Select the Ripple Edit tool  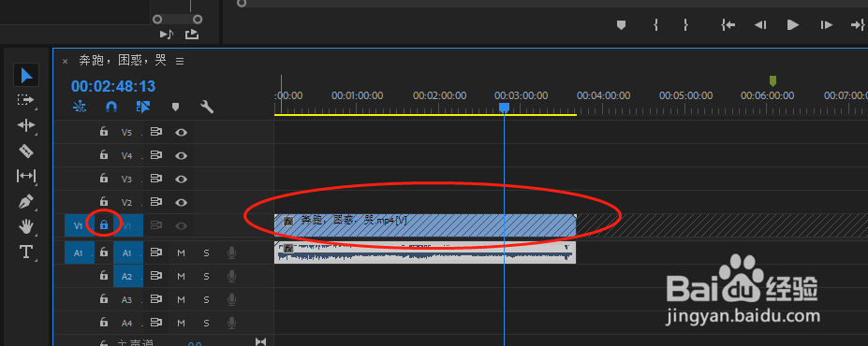[x=26, y=125]
